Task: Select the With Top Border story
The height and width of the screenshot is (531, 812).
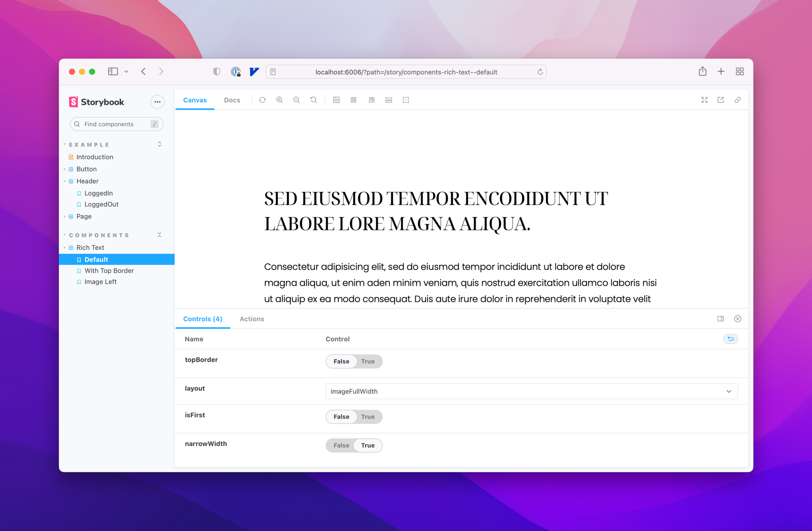Action: 109,271
